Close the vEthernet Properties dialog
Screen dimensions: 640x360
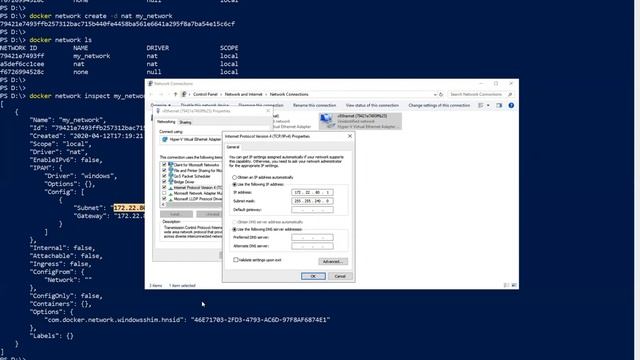[x=268, y=111]
